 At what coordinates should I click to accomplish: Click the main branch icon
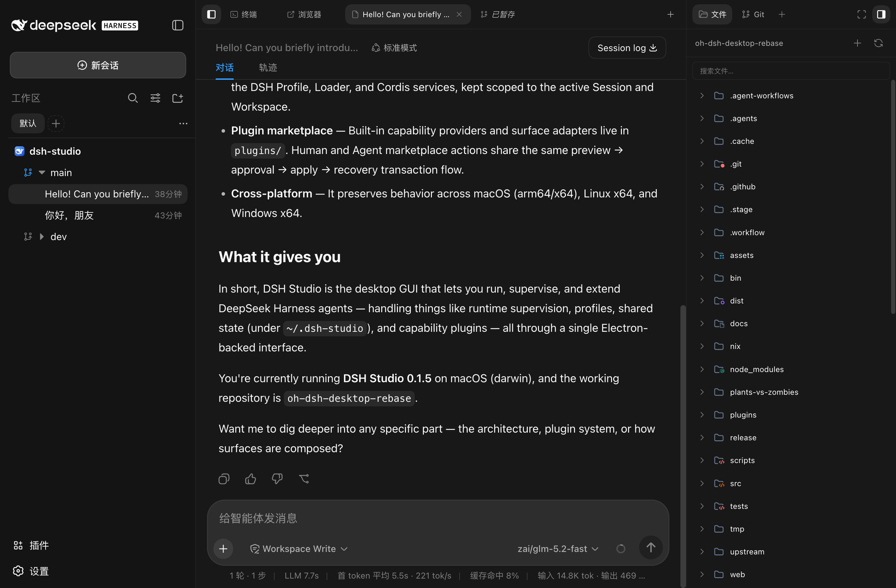coord(28,172)
